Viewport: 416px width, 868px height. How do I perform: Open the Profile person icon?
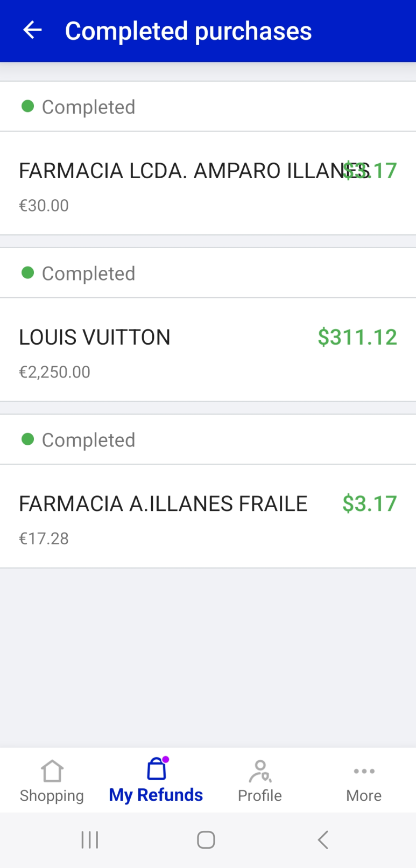tap(260, 771)
